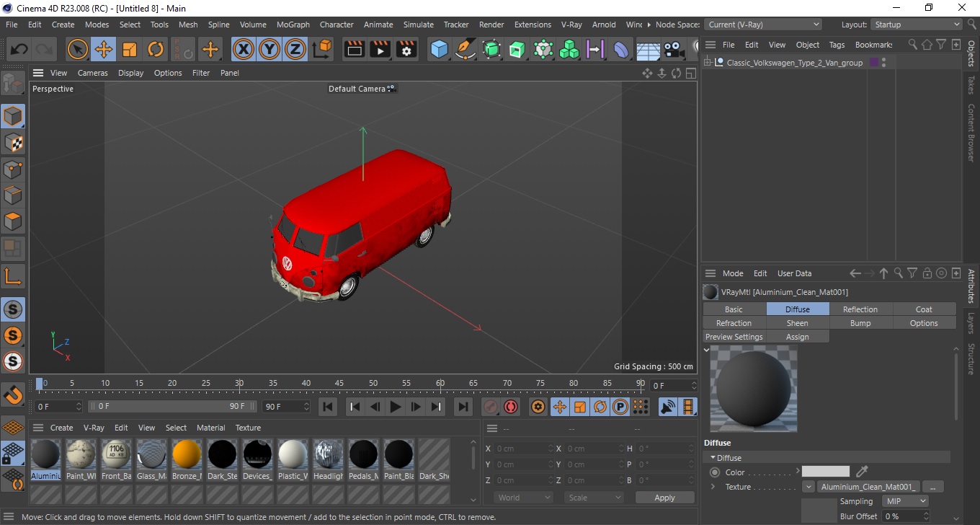
Task: Switch to the Reflection tab
Action: (x=860, y=309)
